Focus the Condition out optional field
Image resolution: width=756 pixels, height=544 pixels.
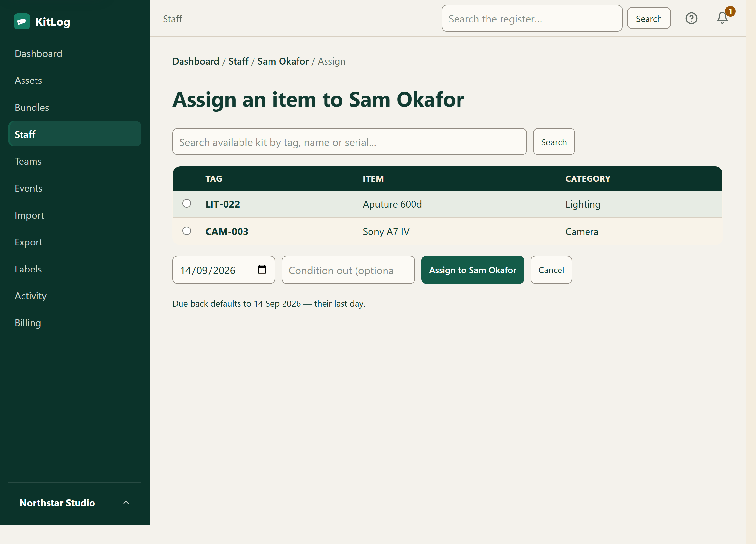348,270
